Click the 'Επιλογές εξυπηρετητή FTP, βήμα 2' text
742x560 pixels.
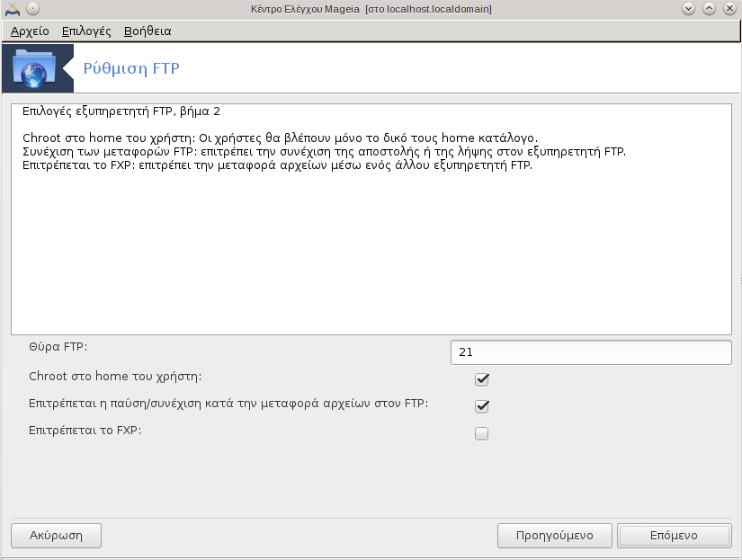pyautogui.click(x=121, y=111)
